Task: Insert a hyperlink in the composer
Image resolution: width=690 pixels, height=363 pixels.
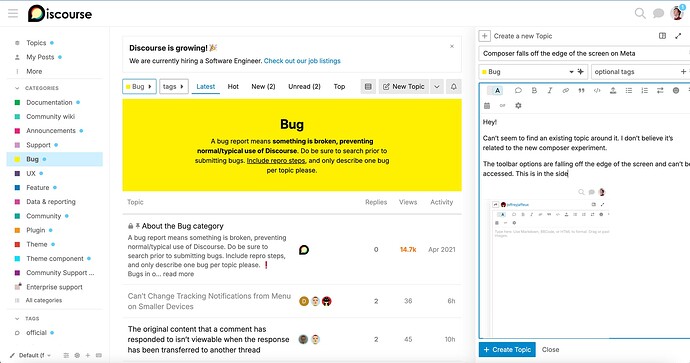Action: click(x=565, y=91)
